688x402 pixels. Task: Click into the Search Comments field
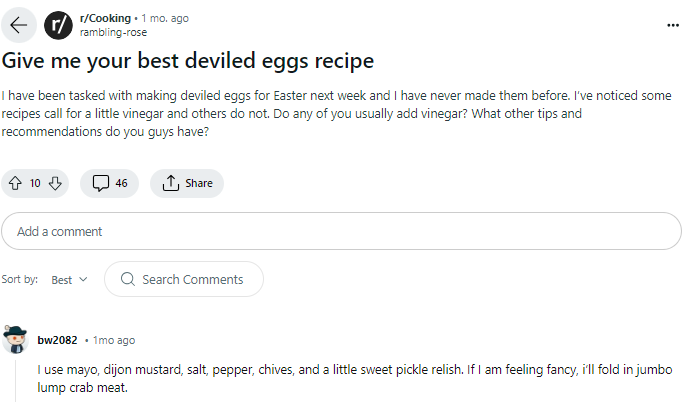[192, 280]
